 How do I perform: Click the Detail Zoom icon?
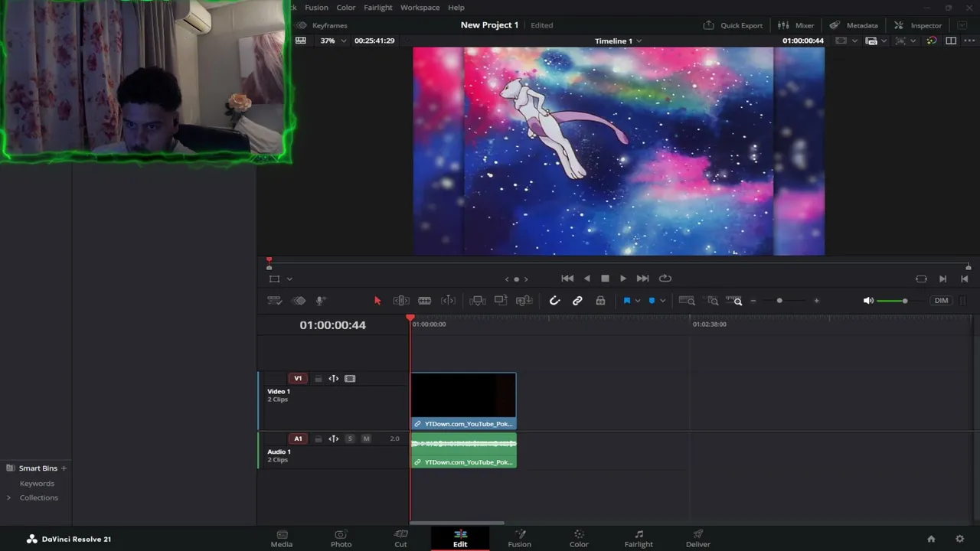coord(713,301)
